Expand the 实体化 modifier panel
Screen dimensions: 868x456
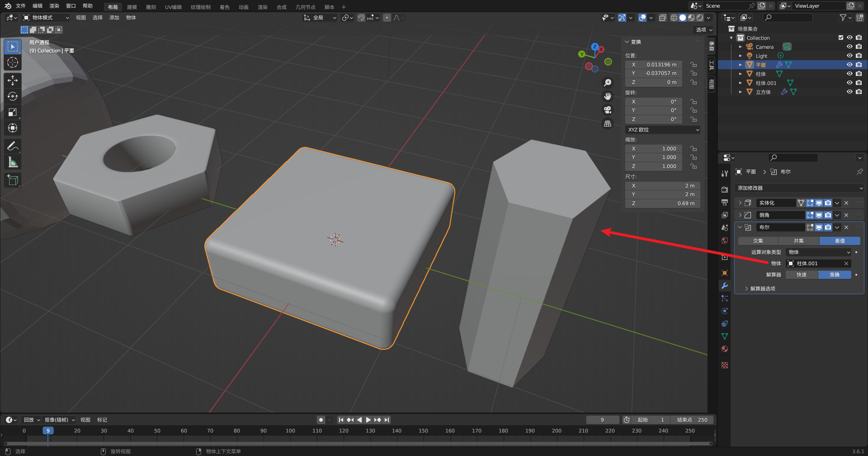pyautogui.click(x=740, y=203)
